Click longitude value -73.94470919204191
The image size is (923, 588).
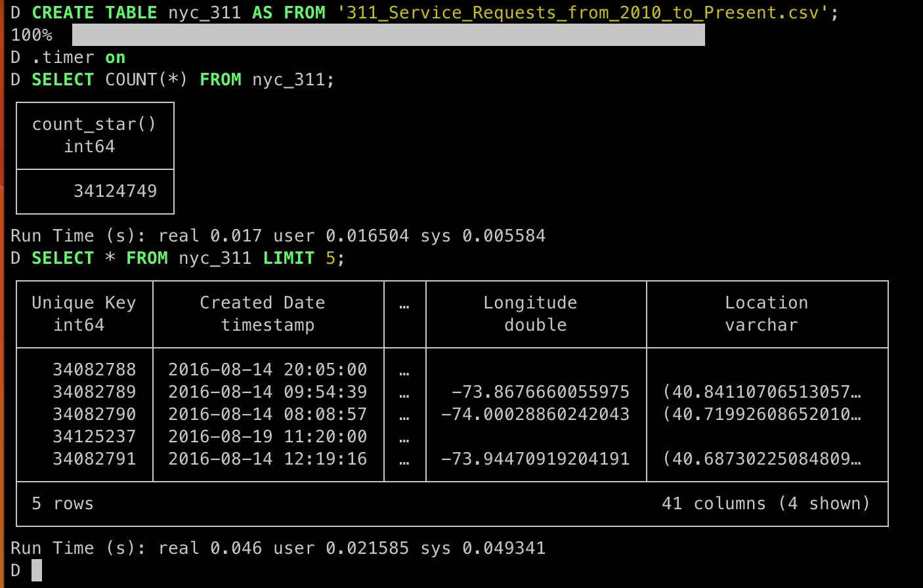[x=536, y=459]
